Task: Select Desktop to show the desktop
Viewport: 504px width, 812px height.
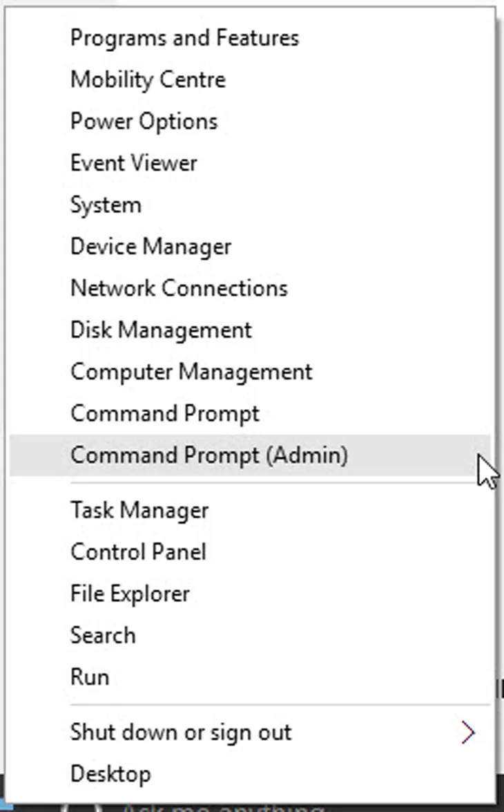Action: (x=110, y=773)
